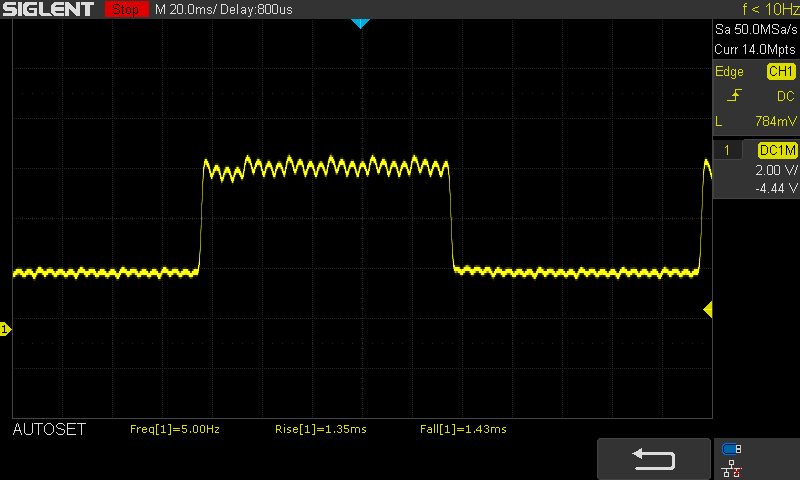The width and height of the screenshot is (800, 480).
Task: Click the rising edge slope icon
Action: (x=734, y=95)
